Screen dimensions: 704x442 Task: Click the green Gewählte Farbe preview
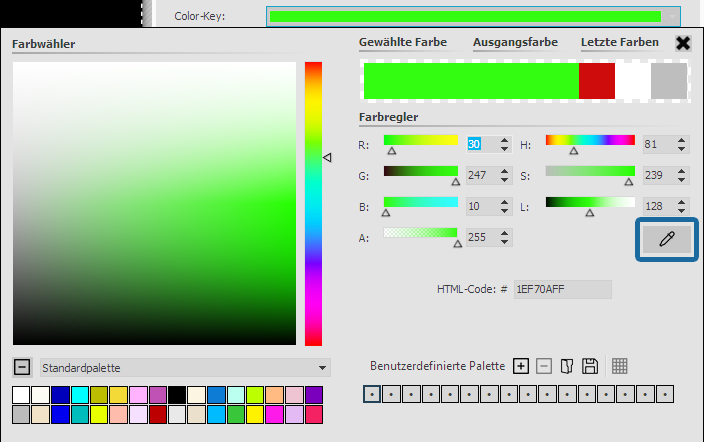coord(471,81)
